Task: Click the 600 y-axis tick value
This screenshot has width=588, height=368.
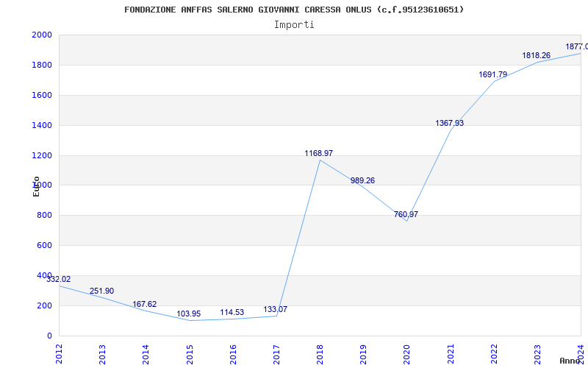Action: 44,246
